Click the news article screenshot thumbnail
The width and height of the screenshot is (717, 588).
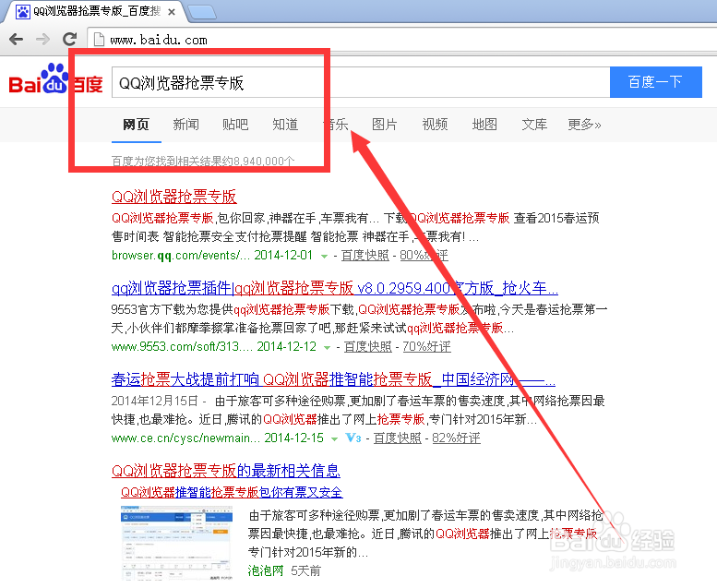click(177, 544)
